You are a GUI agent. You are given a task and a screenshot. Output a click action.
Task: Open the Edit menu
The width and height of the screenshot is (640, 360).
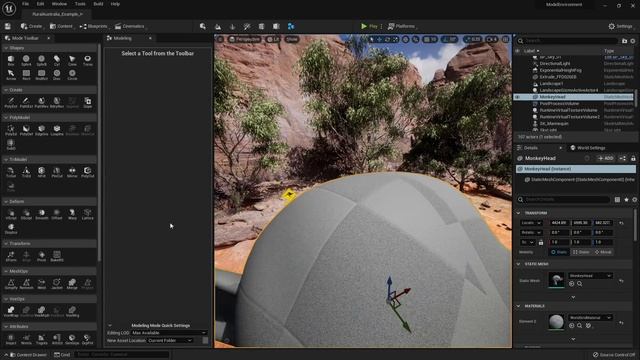(40, 4)
